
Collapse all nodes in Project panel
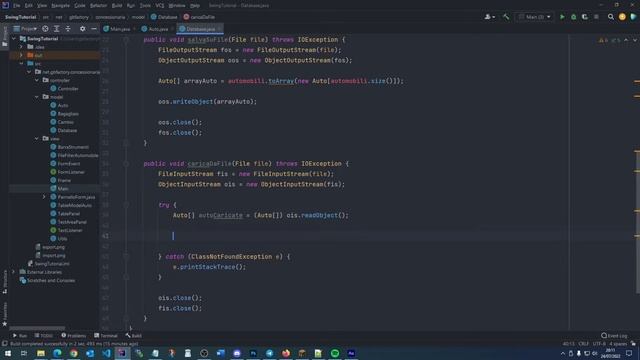pyautogui.click(x=68, y=29)
